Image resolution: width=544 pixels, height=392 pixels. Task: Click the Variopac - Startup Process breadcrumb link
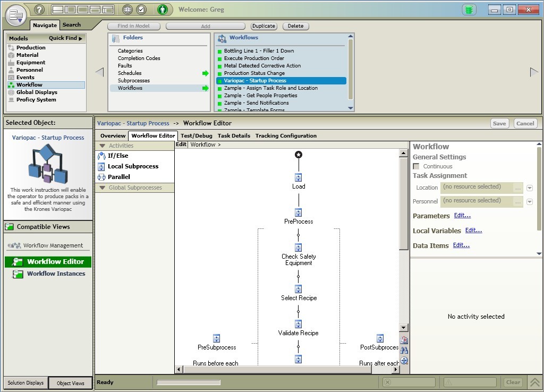coord(133,123)
